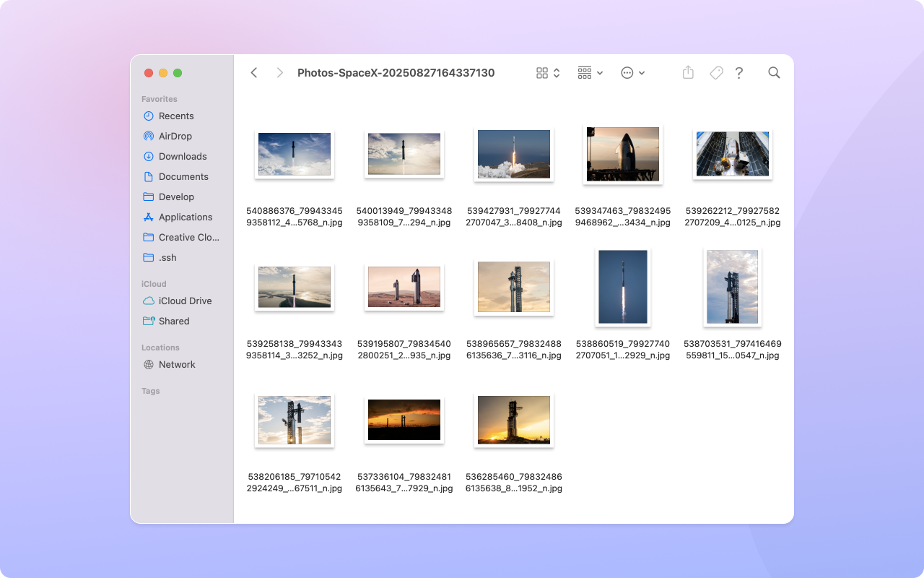Select Starship nose thumbnail 539347463

tap(623, 154)
